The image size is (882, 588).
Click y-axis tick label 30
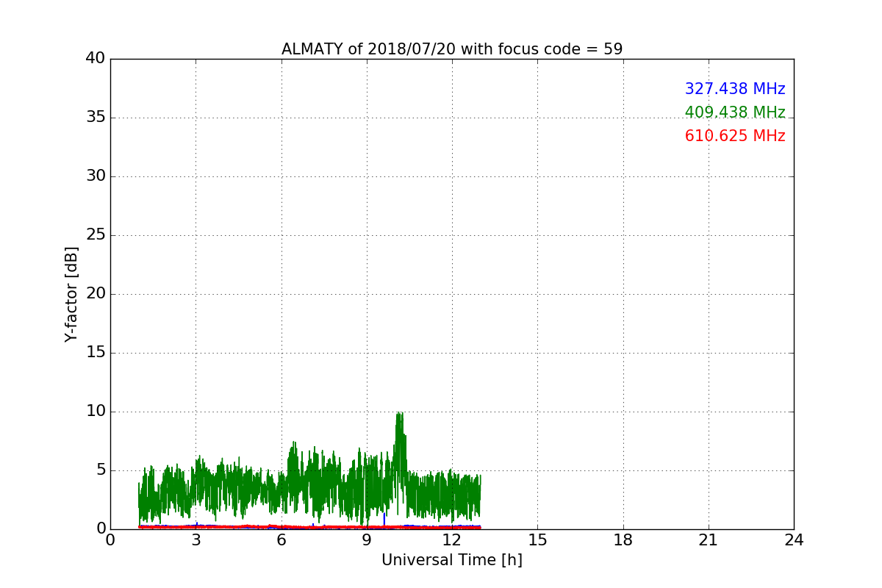[96, 176]
